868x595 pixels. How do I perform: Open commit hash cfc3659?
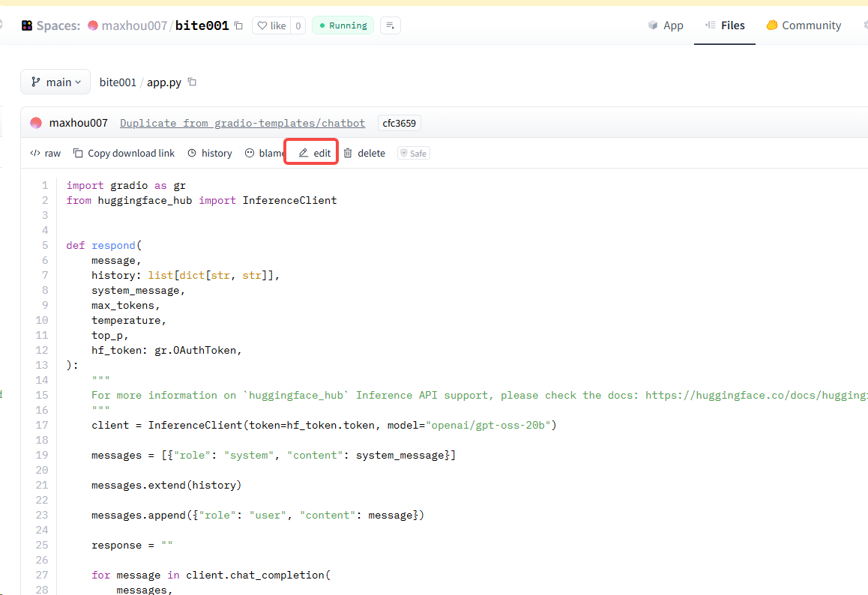[x=399, y=123]
